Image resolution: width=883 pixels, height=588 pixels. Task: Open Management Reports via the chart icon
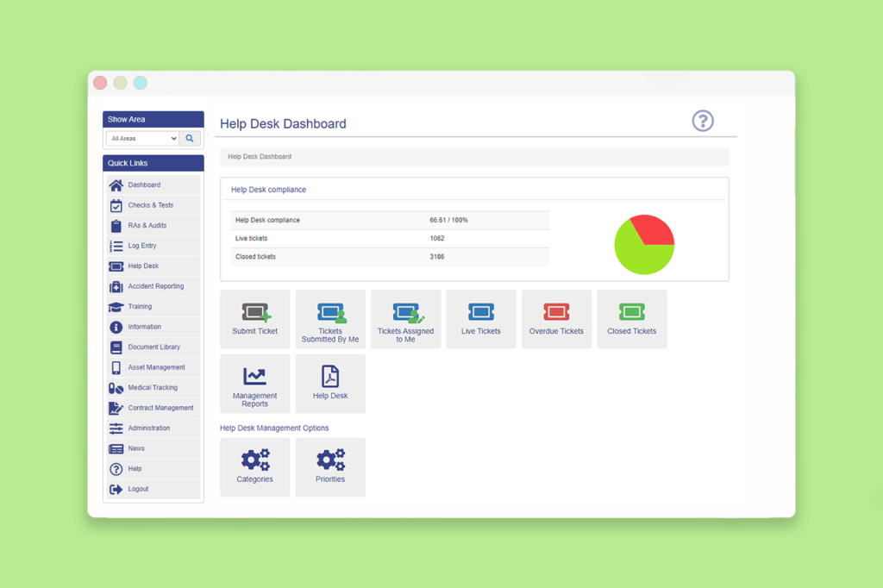pyautogui.click(x=254, y=376)
